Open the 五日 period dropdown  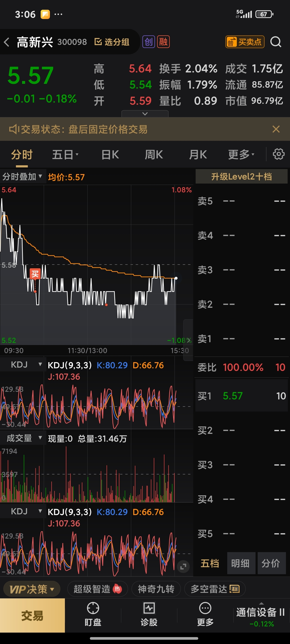[65, 155]
